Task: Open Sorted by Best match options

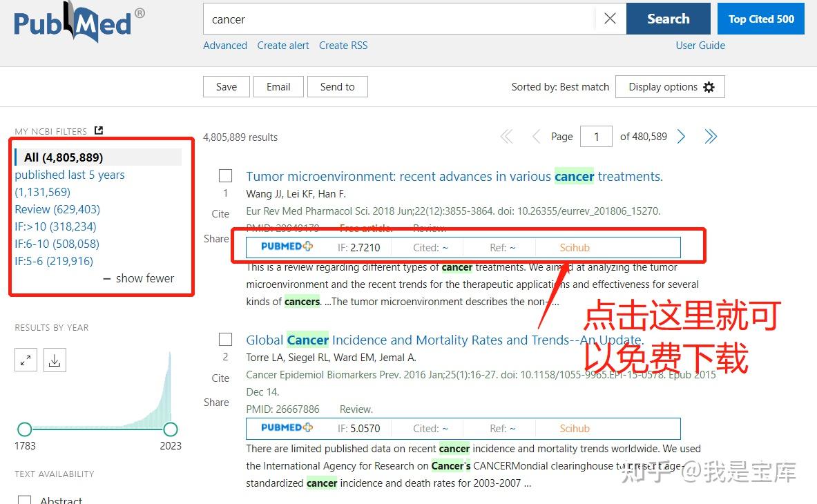Action: (x=561, y=87)
